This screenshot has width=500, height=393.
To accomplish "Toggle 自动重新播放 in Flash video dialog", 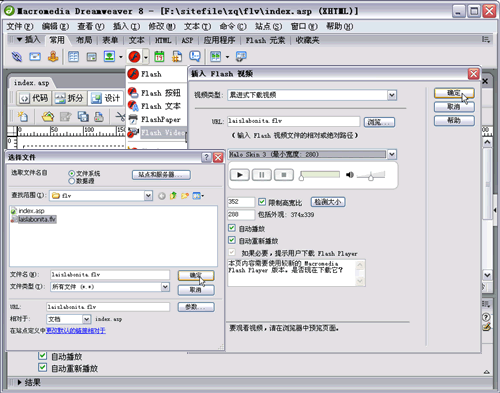I will 232,240.
